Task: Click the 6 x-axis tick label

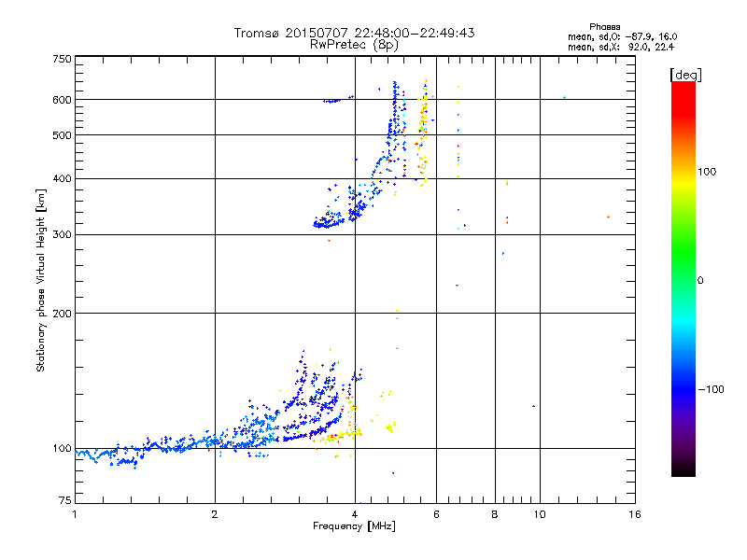Action: 436,514
